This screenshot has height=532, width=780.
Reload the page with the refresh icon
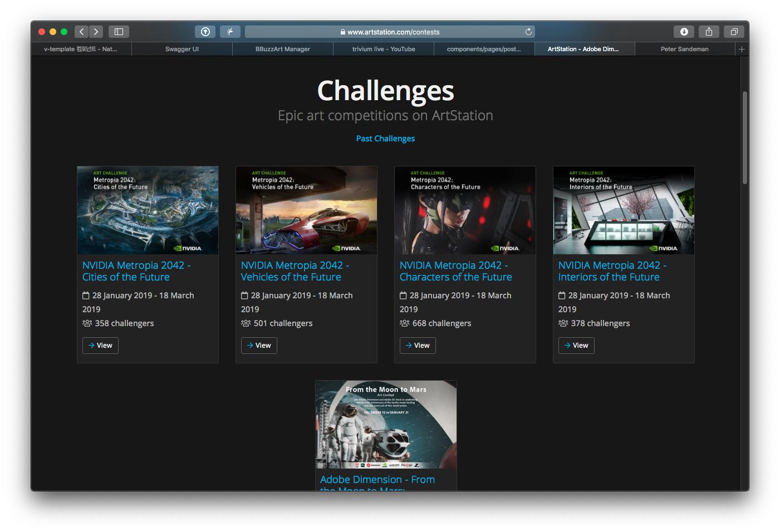point(528,32)
